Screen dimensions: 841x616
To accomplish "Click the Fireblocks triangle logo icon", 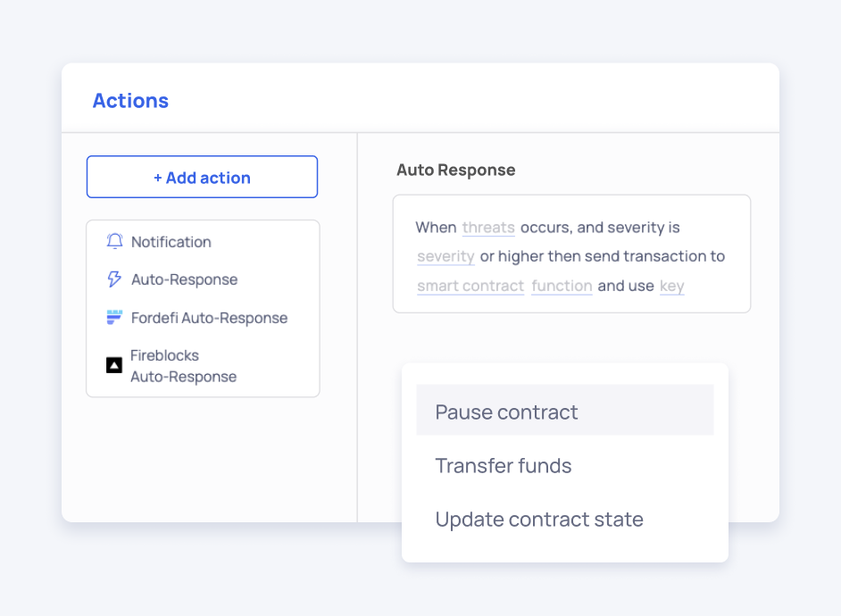I will pos(114,365).
